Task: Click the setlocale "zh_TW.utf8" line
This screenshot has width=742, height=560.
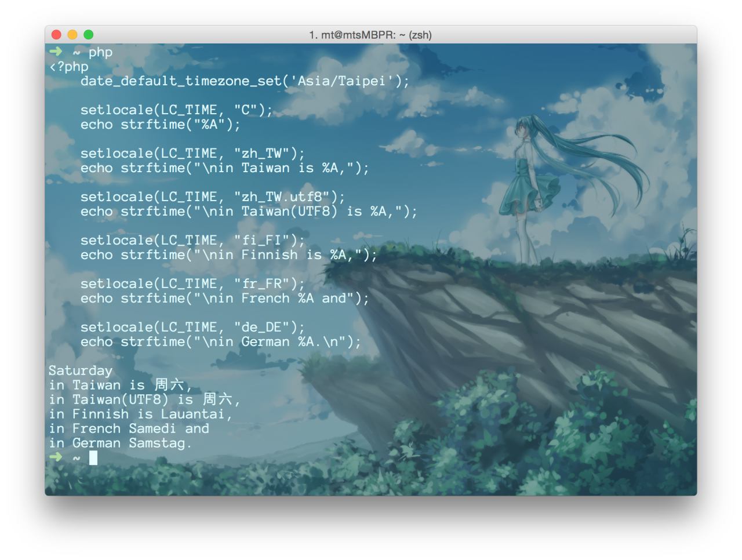Action: coord(212,197)
